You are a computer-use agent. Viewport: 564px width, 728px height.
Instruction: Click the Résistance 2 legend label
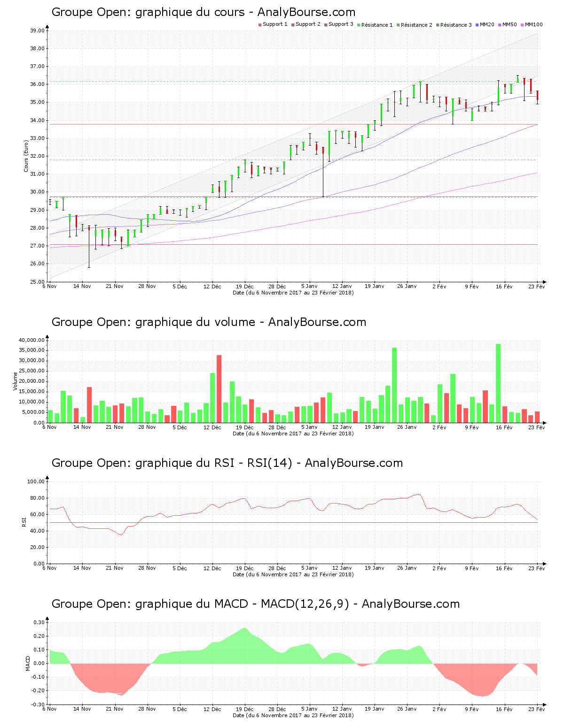click(x=416, y=25)
